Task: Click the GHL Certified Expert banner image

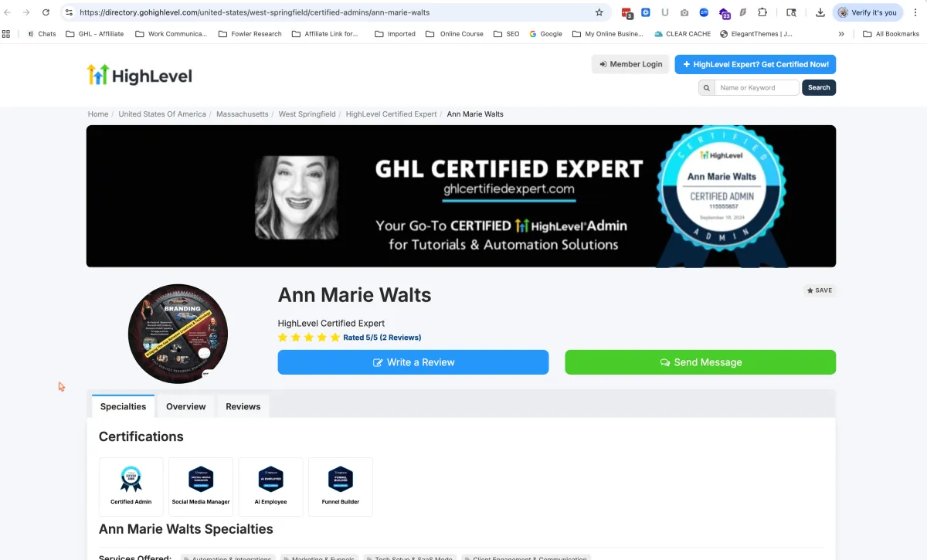Action: coord(461,196)
